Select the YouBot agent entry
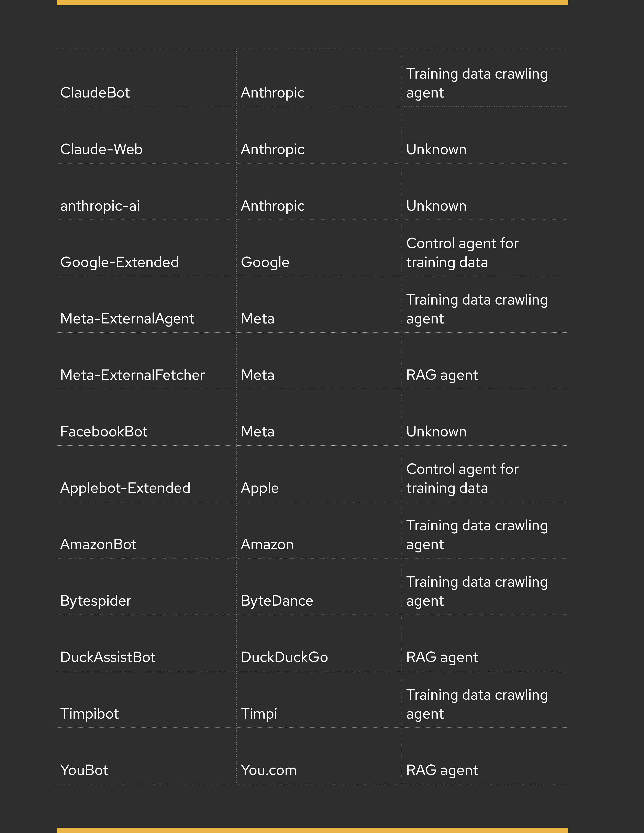This screenshot has width=644, height=833. [x=84, y=770]
